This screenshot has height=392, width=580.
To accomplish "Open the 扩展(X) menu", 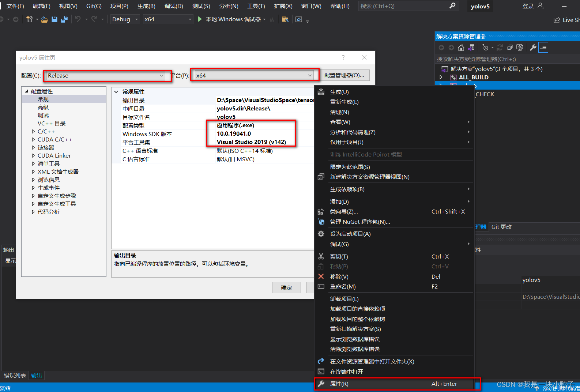I will tap(283, 6).
